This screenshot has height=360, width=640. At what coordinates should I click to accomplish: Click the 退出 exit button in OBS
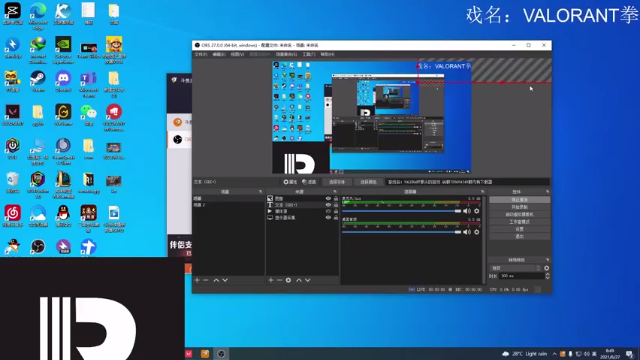(519, 236)
